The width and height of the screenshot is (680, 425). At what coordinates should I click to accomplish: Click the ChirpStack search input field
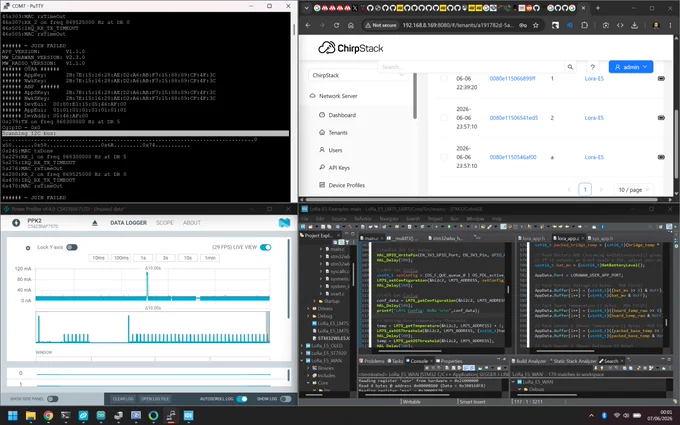click(x=471, y=67)
